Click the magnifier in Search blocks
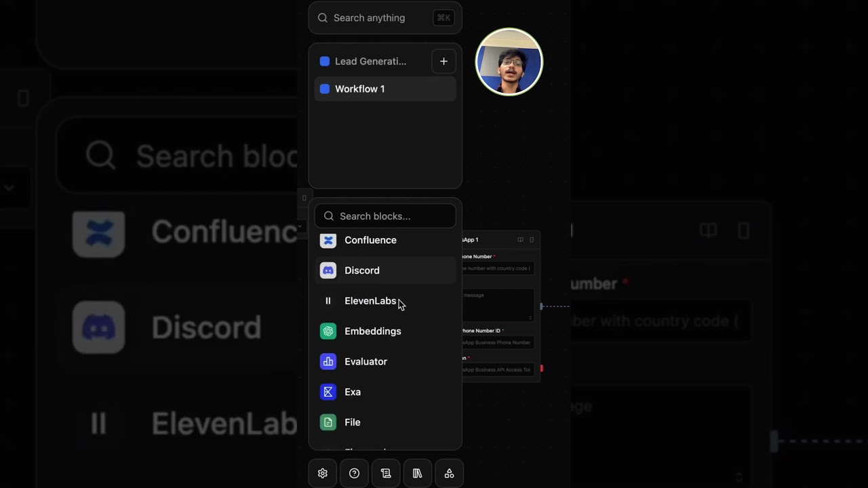This screenshot has height=488, width=868. [x=329, y=216]
